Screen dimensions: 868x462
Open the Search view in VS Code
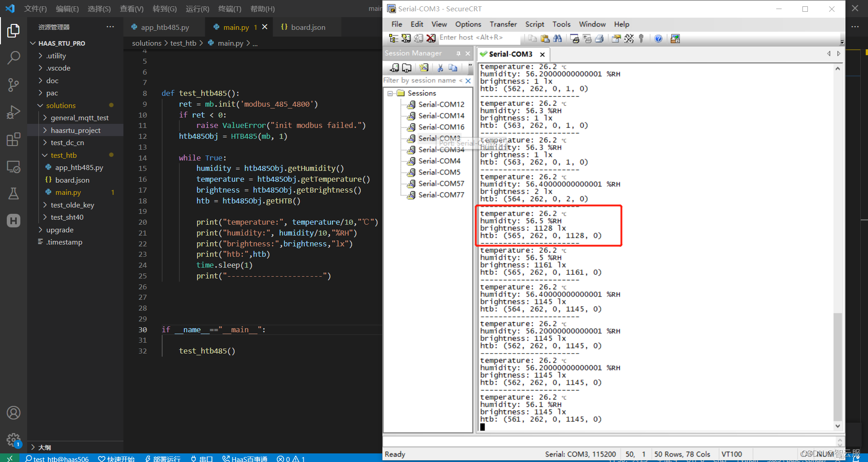tap(14, 57)
